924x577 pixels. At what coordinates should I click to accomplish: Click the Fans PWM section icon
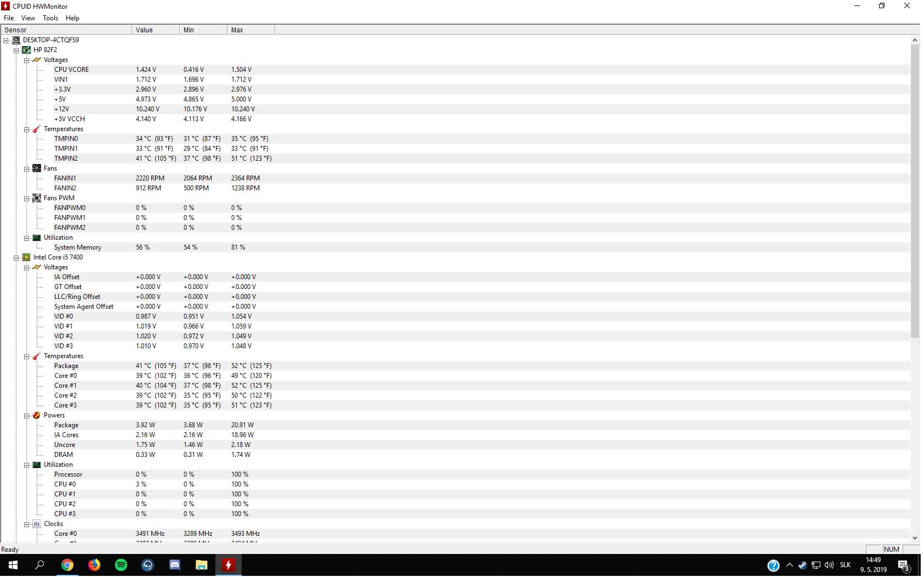(37, 198)
